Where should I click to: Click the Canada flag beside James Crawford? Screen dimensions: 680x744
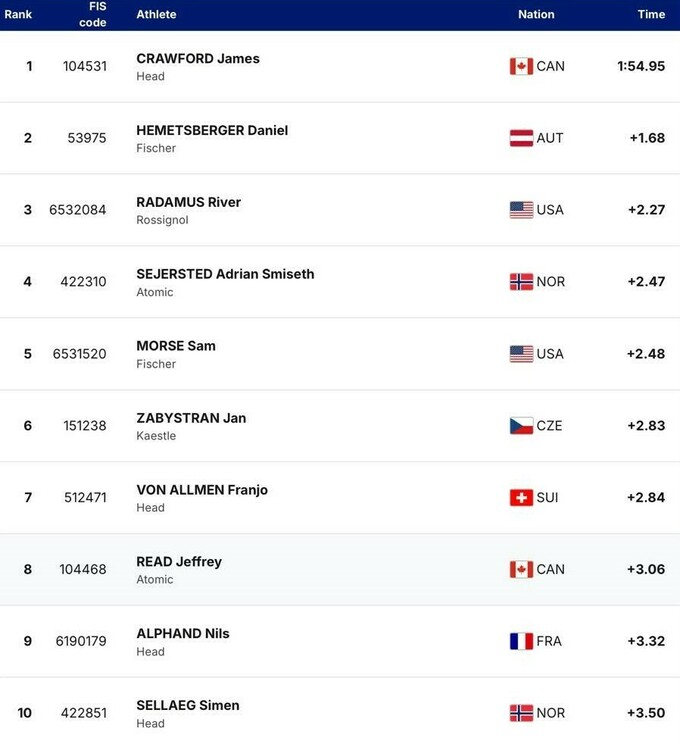tap(521, 66)
